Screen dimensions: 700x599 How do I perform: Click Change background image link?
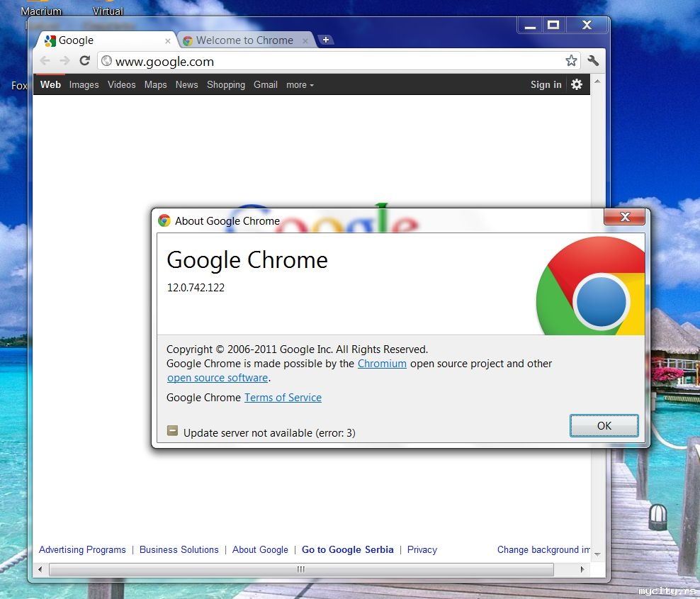pyautogui.click(x=543, y=550)
